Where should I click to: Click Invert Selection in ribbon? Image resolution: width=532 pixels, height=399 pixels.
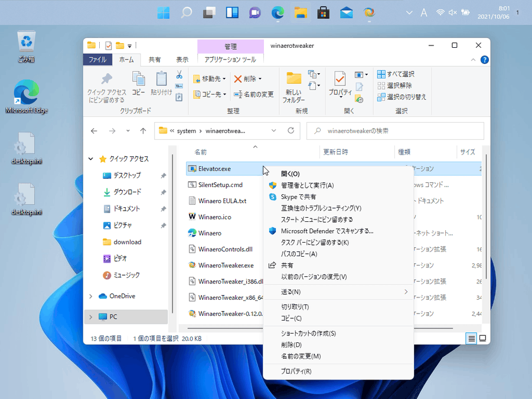coord(402,97)
